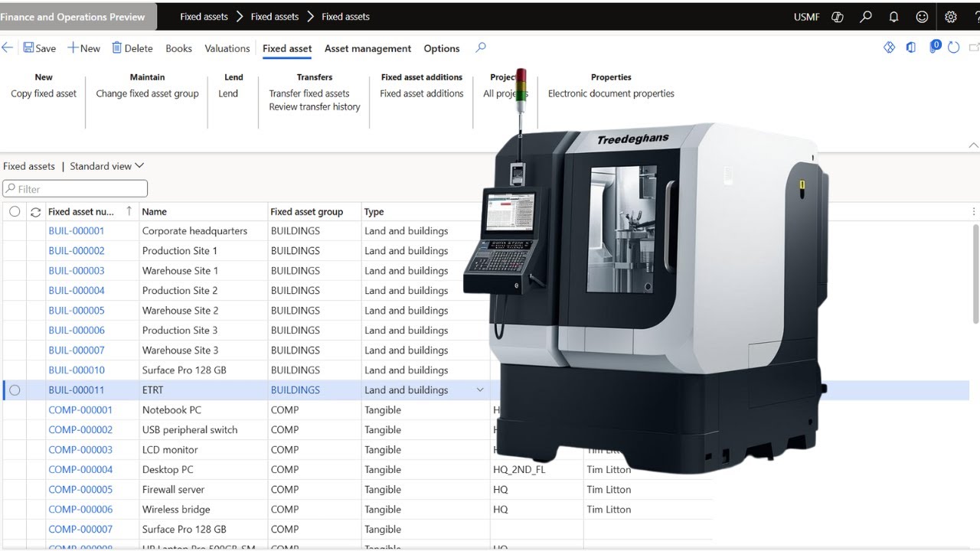The image size is (980, 551).
Task: Refresh the page with the circular arrow
Action: (954, 47)
